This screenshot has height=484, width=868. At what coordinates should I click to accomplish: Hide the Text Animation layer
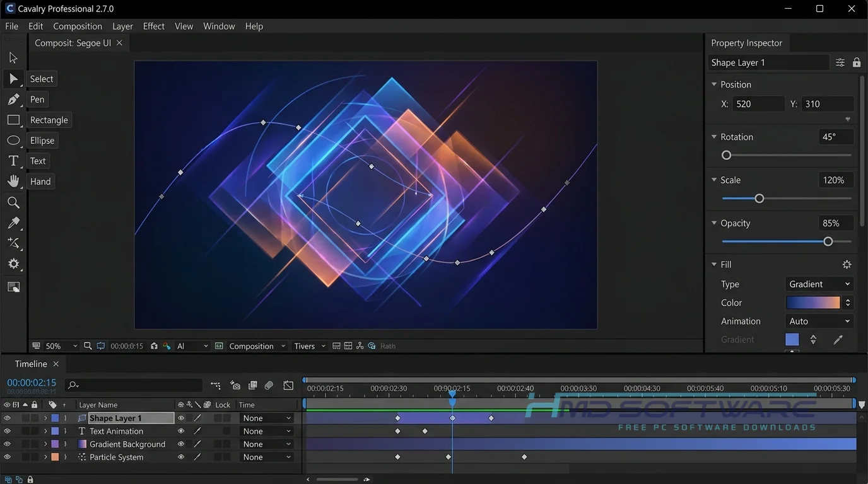(7, 431)
